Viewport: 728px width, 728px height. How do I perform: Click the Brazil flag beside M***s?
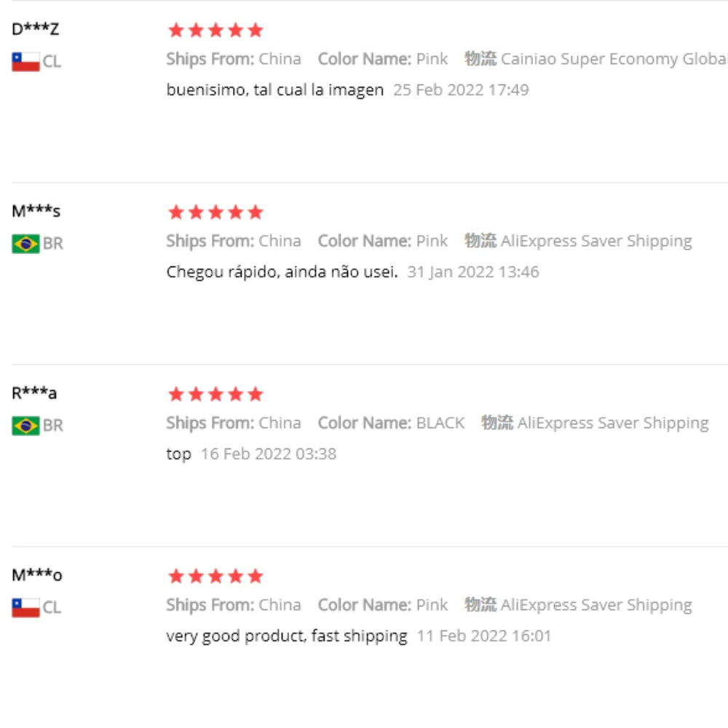tap(25, 243)
